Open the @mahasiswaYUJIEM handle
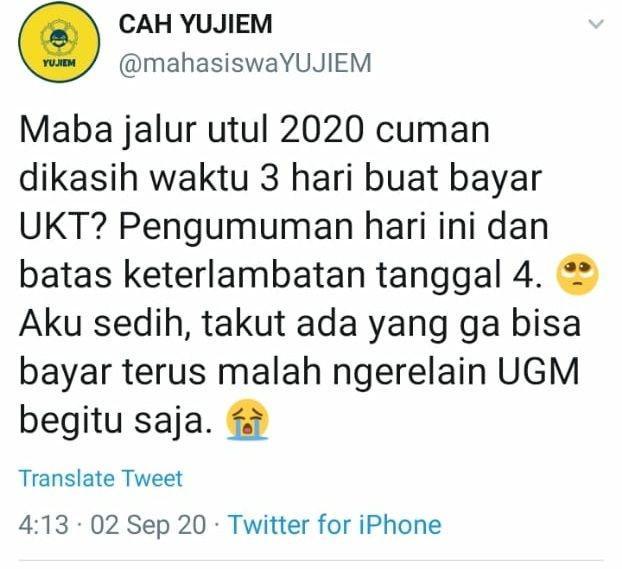 (245, 63)
